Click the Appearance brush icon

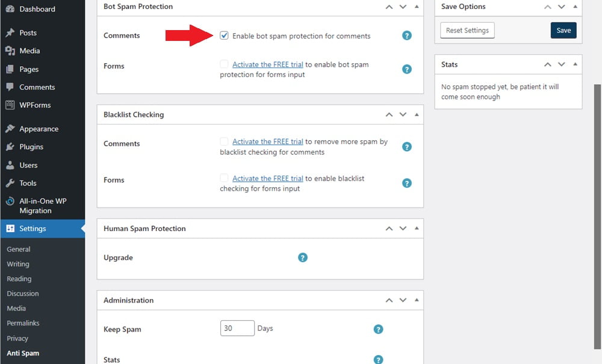[x=10, y=129]
